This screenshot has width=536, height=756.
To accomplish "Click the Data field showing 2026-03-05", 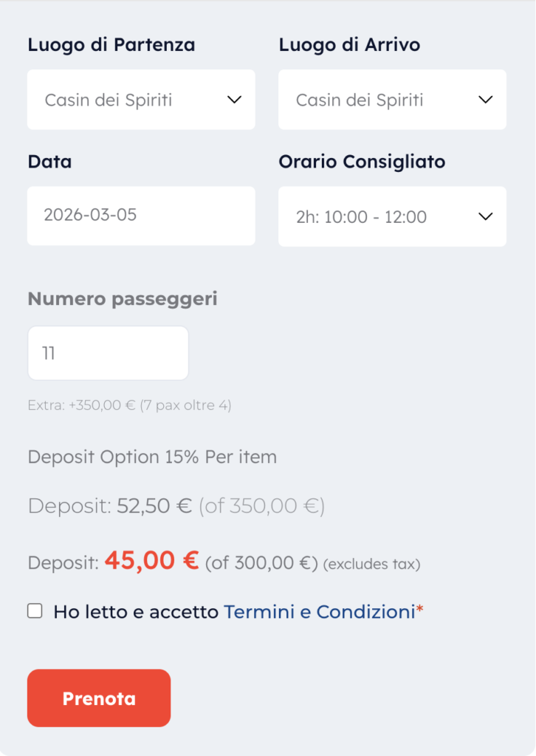I will [x=141, y=216].
